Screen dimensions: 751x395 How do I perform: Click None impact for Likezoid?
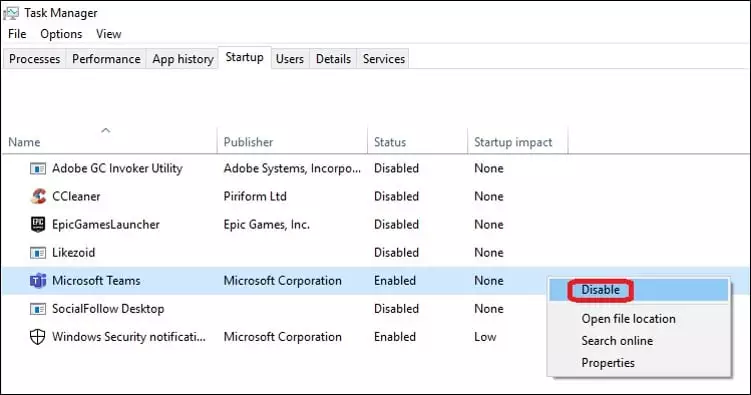(489, 253)
